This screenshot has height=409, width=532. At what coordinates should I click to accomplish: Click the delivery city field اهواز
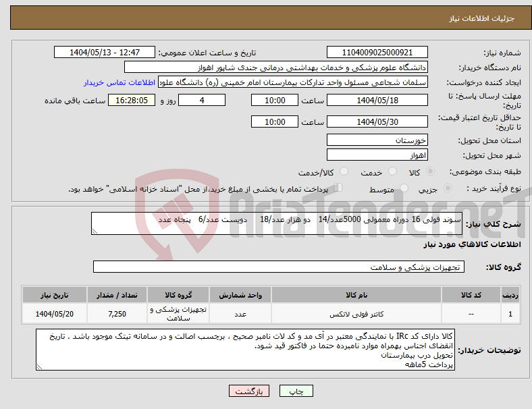pos(377,155)
